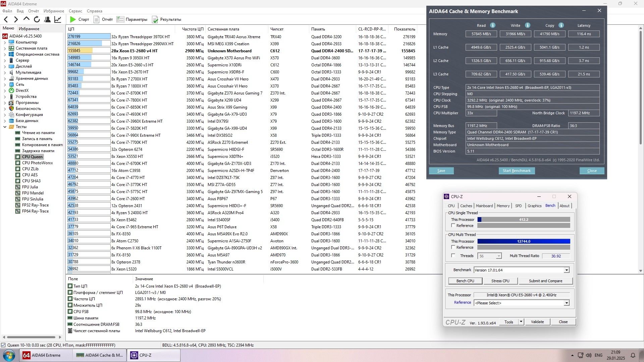644x362 pixels.
Task: Open the Отчёт report toolbar icon
Action: click(97, 19)
